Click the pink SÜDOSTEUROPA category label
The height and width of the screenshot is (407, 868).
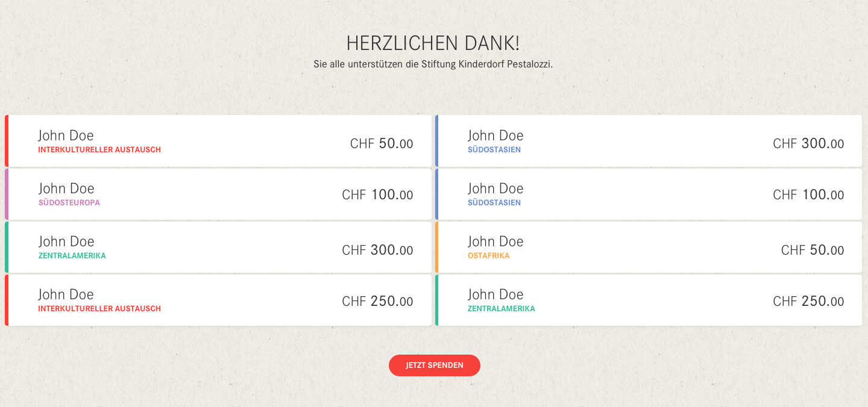pyautogui.click(x=69, y=203)
